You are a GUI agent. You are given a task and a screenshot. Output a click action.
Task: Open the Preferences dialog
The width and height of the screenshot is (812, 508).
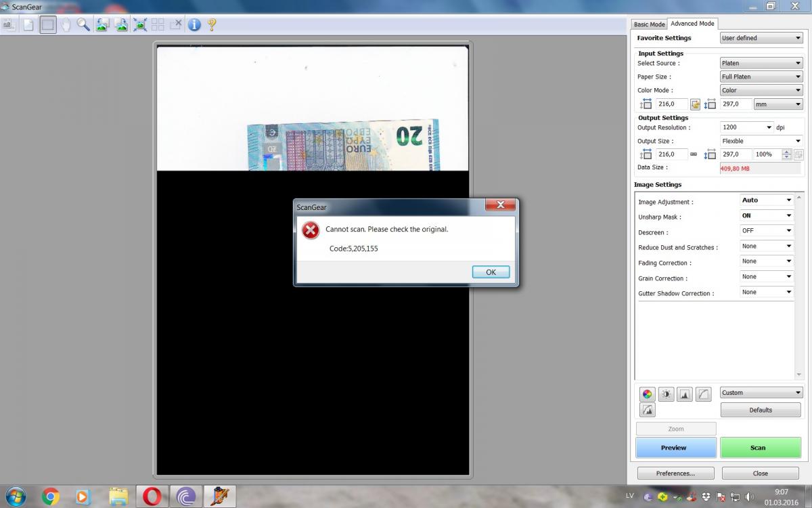(675, 473)
